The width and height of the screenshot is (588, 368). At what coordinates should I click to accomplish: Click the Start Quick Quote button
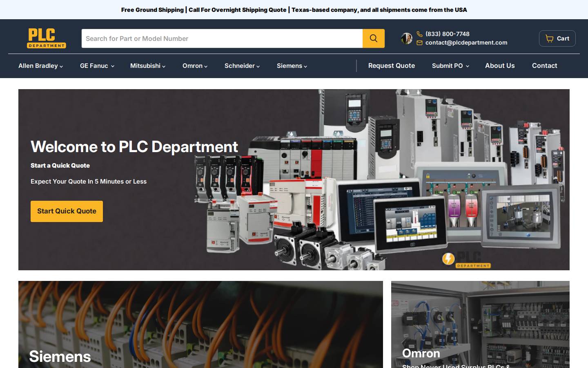(67, 211)
